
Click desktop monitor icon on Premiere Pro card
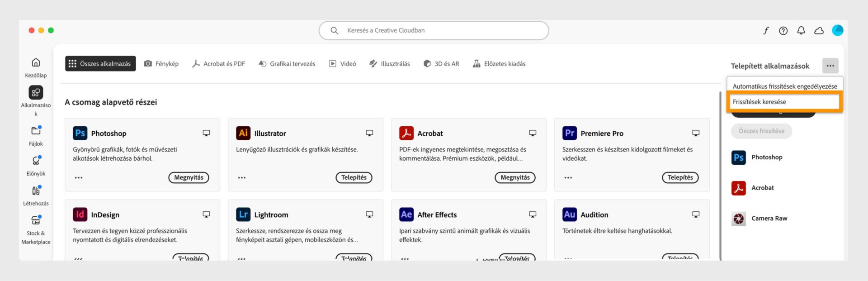[696, 133]
